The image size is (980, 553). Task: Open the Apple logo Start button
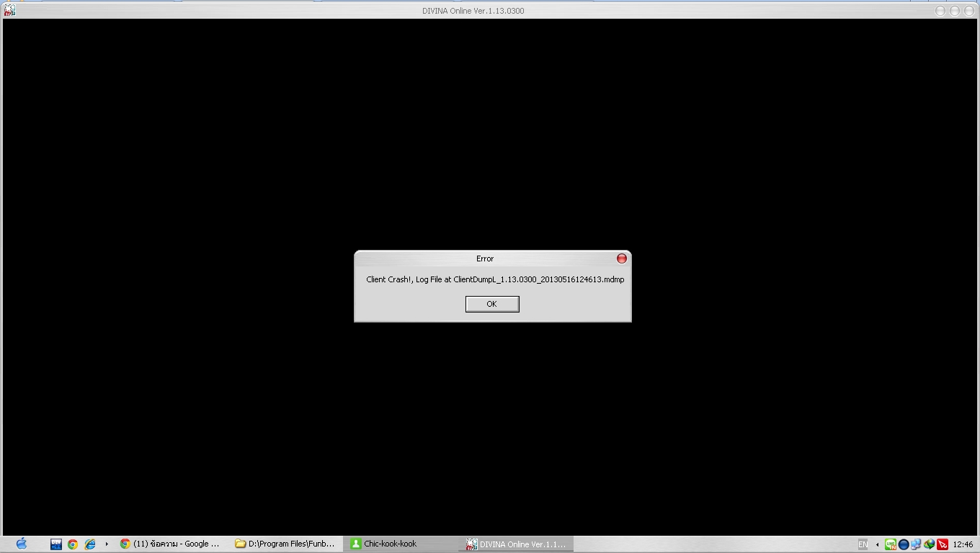pos(22,544)
